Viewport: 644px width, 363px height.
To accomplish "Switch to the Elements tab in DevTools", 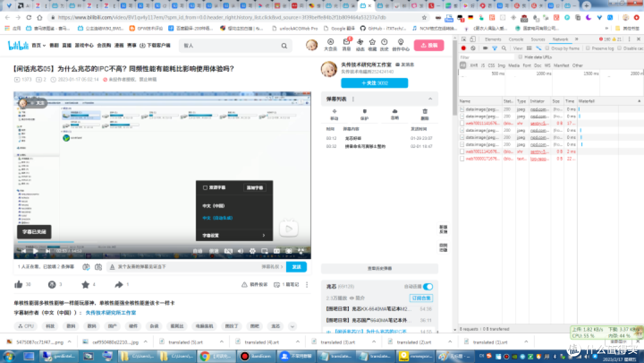I will 493,39.
